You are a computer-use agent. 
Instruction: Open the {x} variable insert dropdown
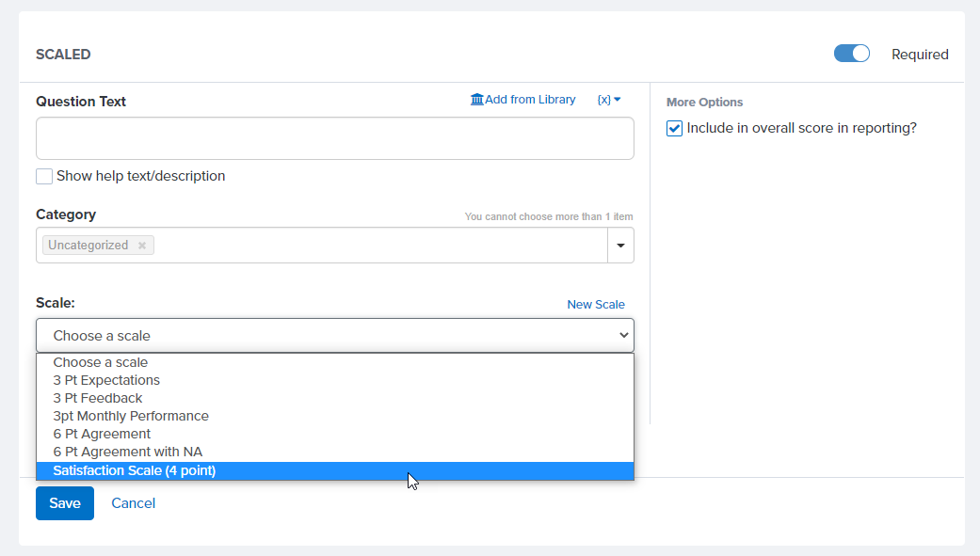[609, 100]
